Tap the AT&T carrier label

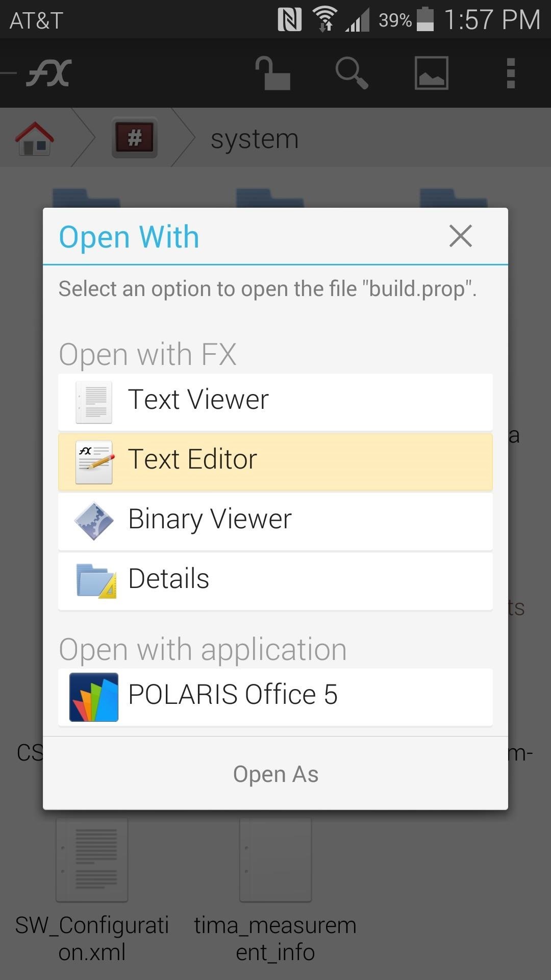coord(36,21)
